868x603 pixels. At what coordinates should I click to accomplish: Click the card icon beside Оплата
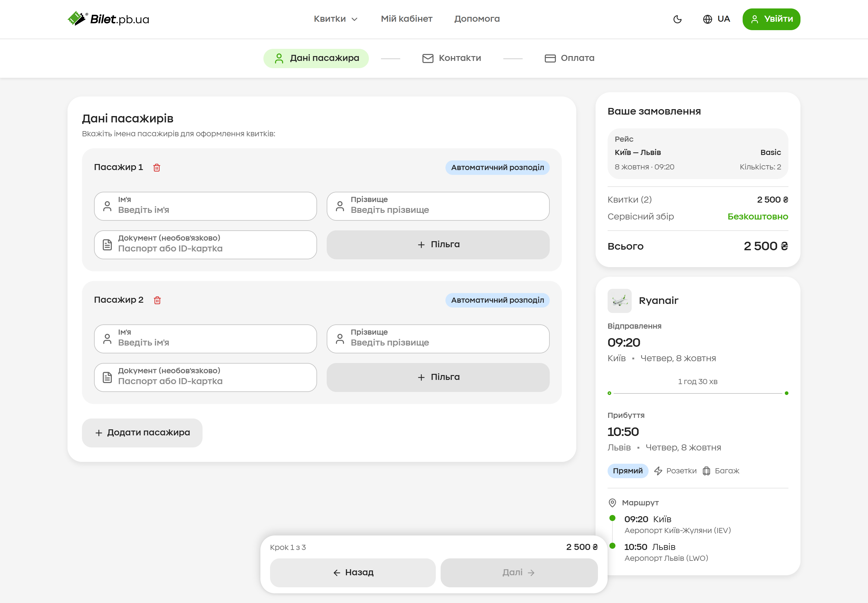pyautogui.click(x=550, y=58)
